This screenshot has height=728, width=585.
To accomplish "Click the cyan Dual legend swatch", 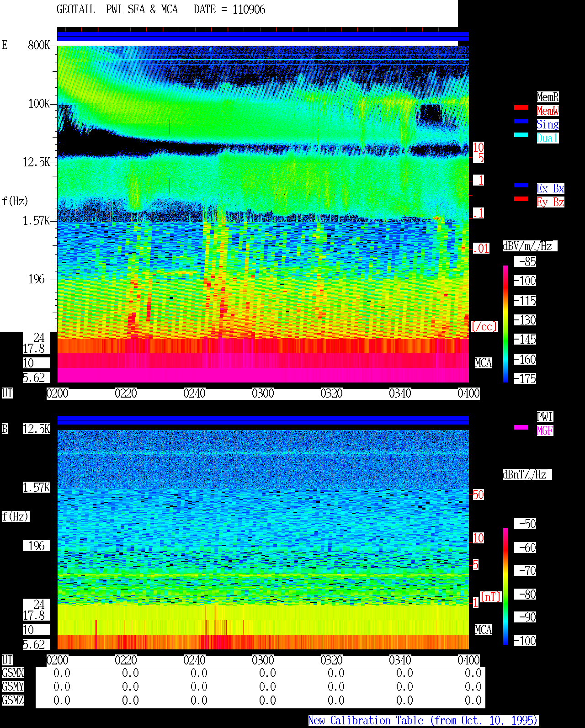I will coord(521,135).
